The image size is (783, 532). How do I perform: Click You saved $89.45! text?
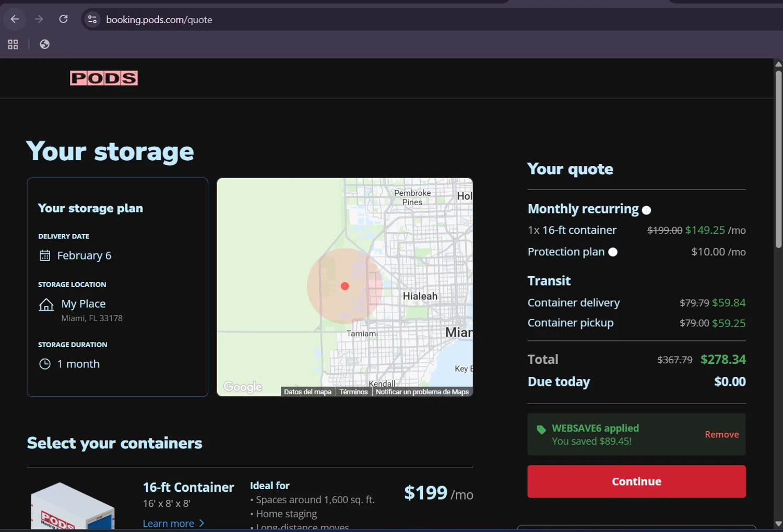point(591,441)
